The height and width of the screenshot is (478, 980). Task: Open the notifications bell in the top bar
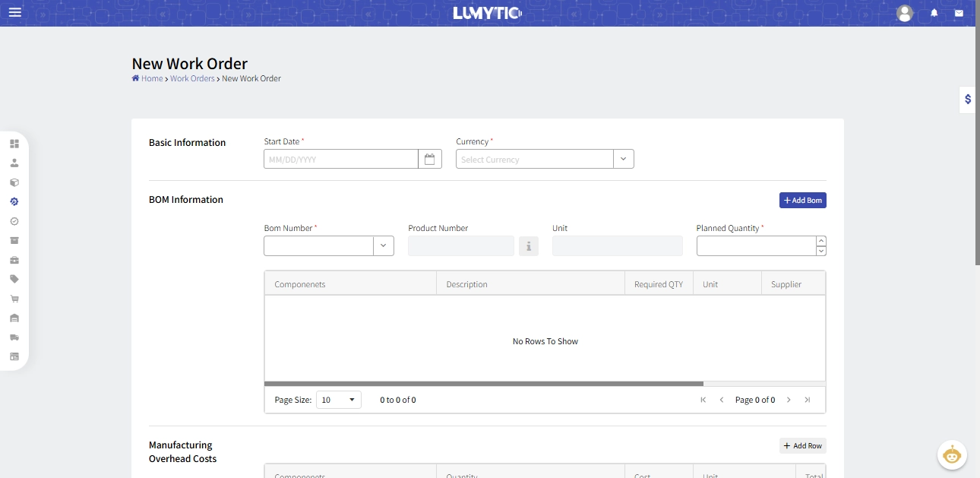point(934,12)
